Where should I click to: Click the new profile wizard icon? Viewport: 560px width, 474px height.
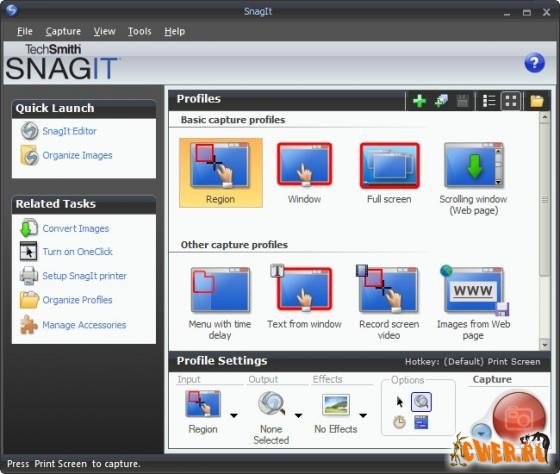coord(441,101)
